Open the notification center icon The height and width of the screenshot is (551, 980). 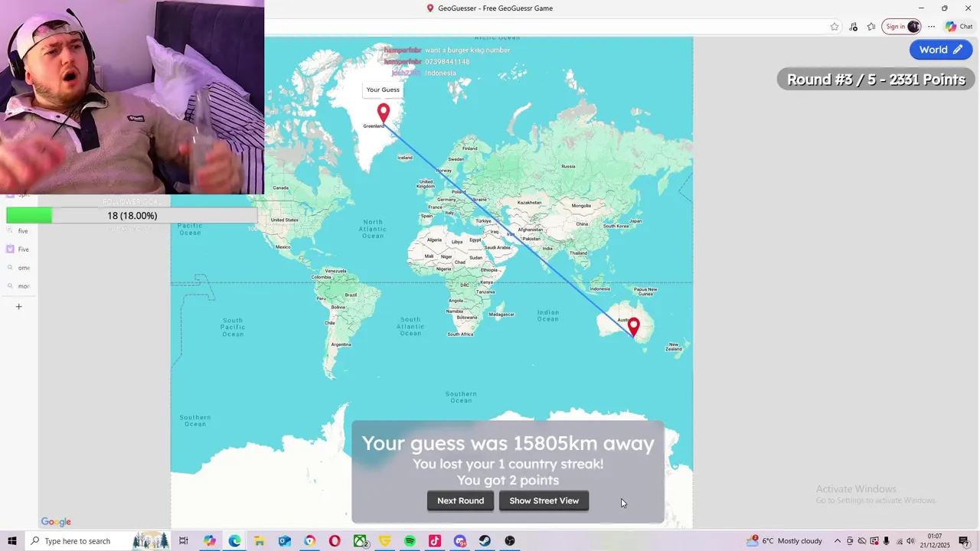(x=964, y=541)
